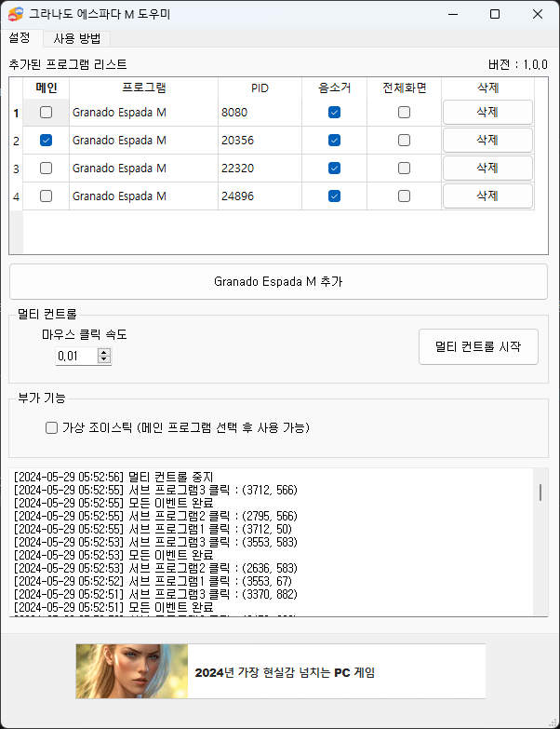Image resolution: width=560 pixels, height=729 pixels.
Task: Enable 전체화면 for PID 22320
Action: (404, 168)
